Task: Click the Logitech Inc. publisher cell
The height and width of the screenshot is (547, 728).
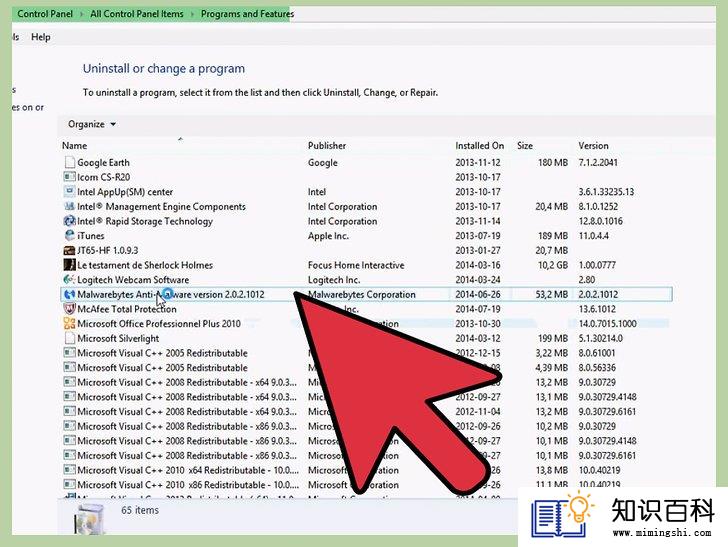Action: 334,280
